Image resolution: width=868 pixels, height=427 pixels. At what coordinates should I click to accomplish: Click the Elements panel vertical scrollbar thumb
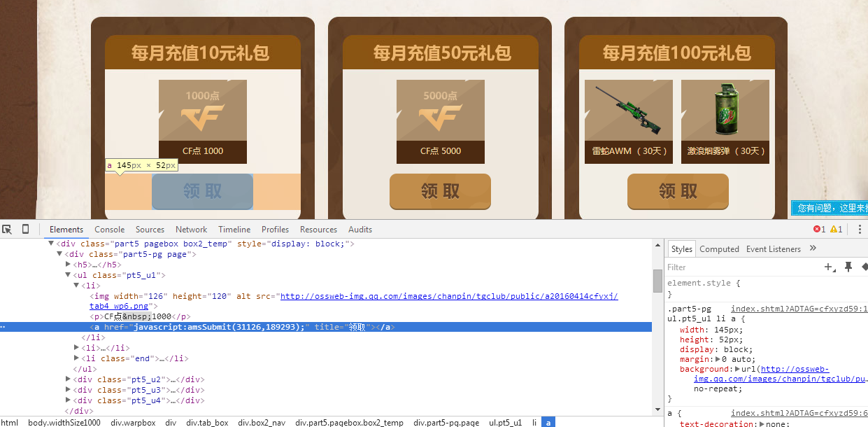(657, 281)
